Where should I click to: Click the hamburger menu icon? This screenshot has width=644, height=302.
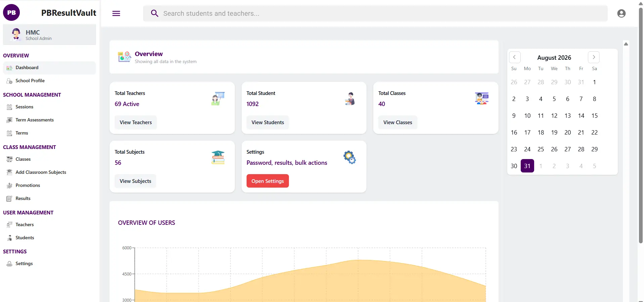116,13
